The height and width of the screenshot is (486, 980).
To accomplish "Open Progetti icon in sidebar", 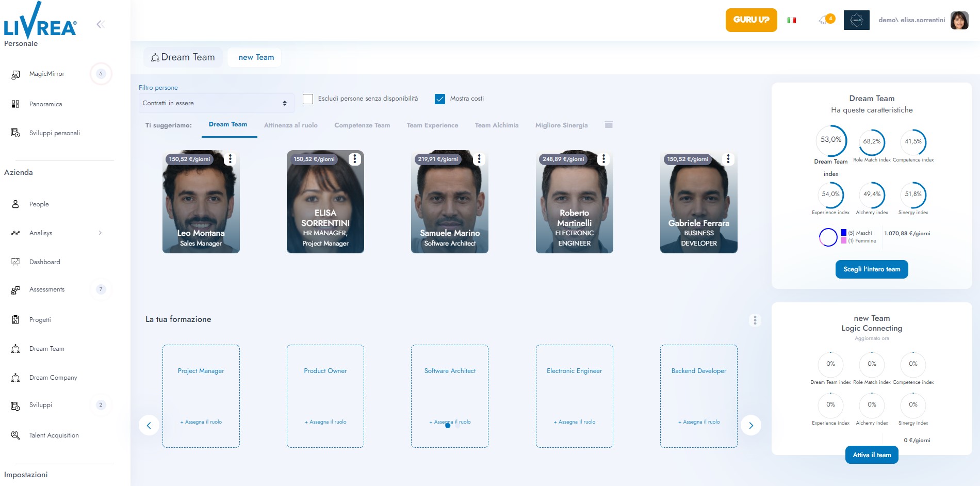I will 15,320.
